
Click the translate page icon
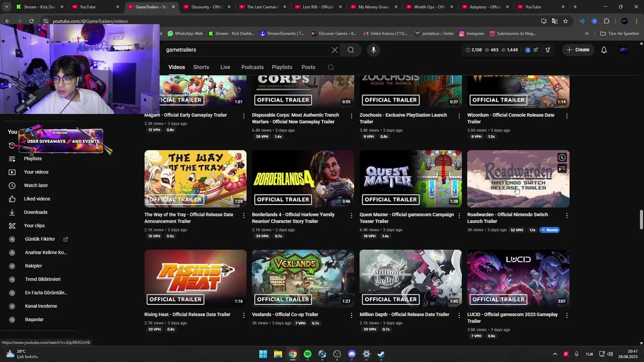554,21
